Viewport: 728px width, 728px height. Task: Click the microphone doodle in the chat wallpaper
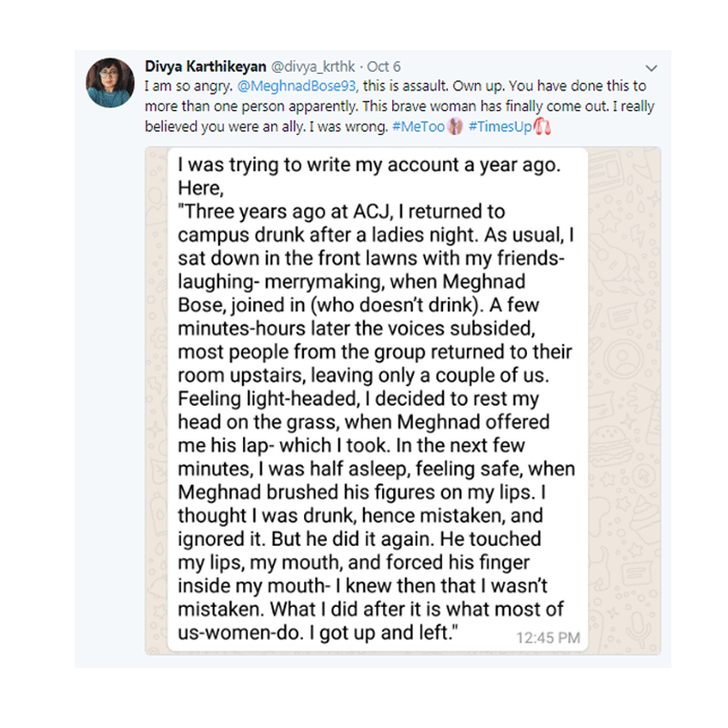tap(637, 629)
